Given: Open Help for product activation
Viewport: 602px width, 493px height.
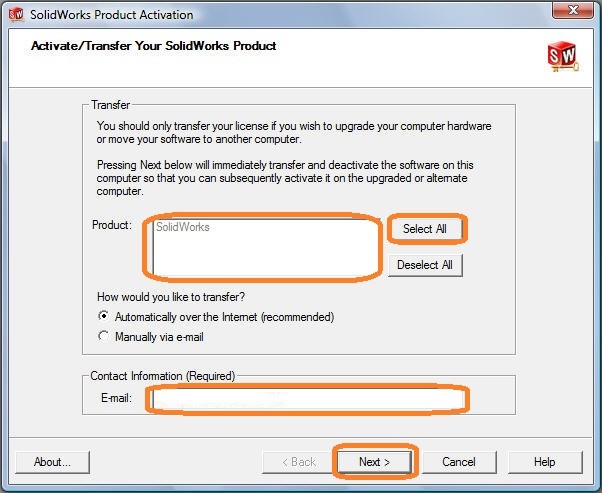Looking at the screenshot, I should pos(545,462).
